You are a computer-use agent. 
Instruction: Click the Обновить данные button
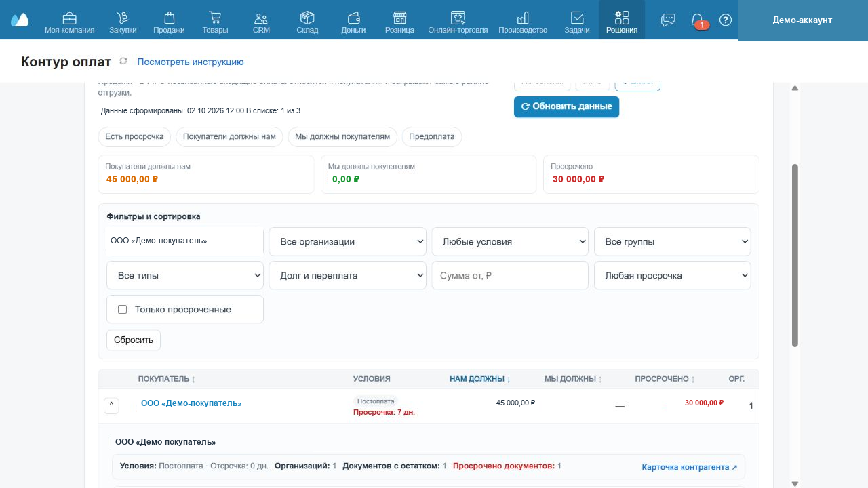pyautogui.click(x=566, y=106)
